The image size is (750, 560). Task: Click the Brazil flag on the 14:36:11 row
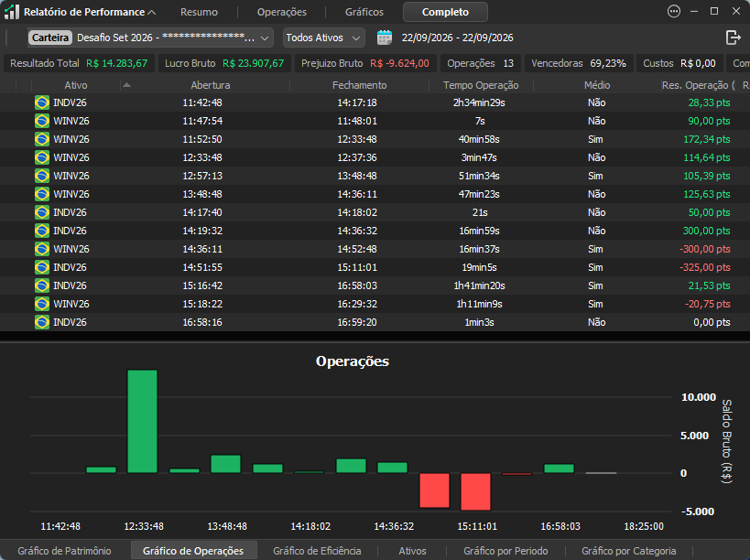point(42,249)
